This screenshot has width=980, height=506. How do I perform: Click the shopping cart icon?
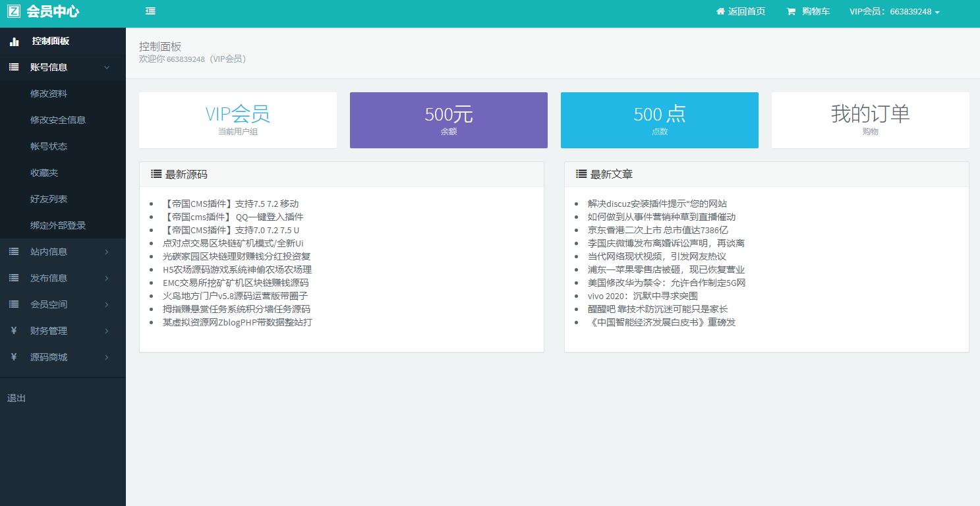coord(791,12)
